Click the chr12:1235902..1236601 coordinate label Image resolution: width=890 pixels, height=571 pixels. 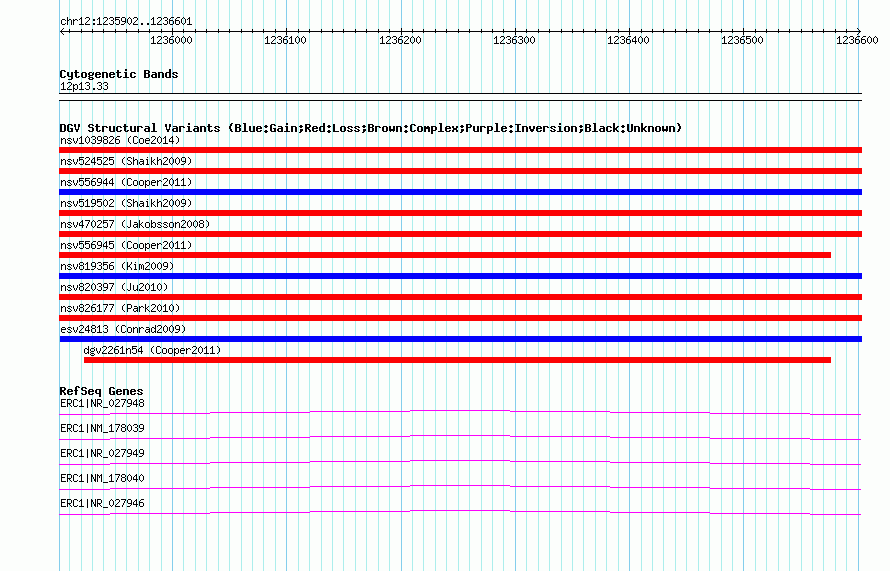pyautogui.click(x=126, y=22)
